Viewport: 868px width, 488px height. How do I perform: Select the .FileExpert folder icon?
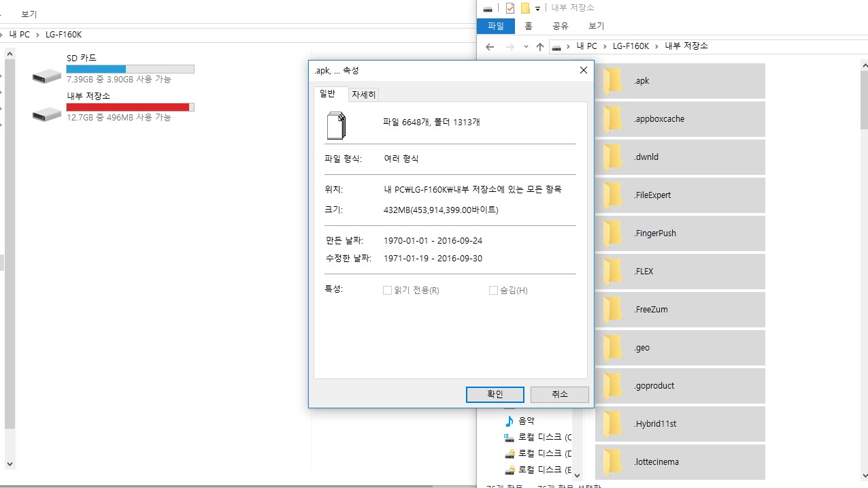point(612,195)
